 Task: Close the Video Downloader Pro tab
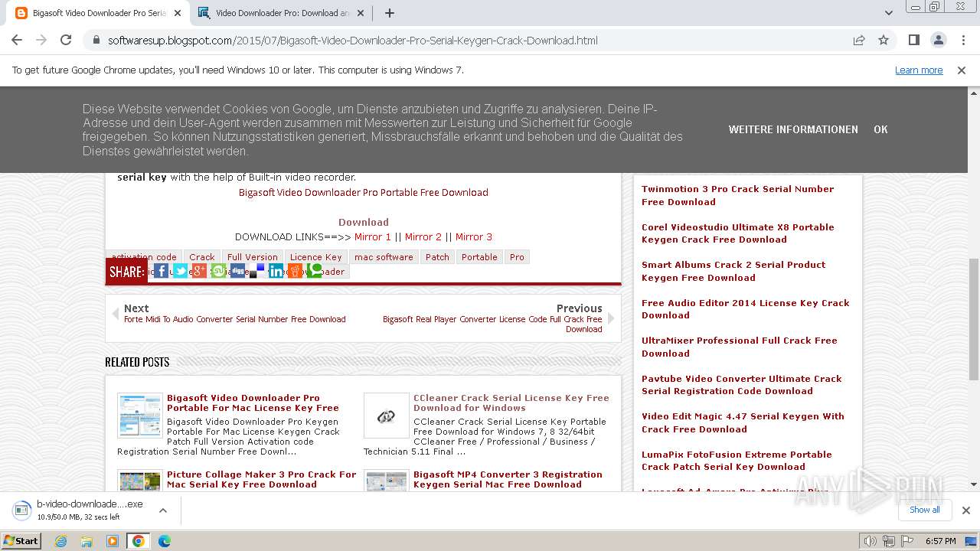(x=361, y=13)
